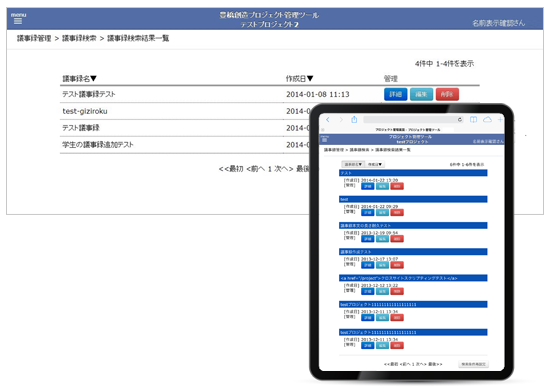Viewport: 550px width, 388px height.
Task: Sort the desktop table by 作成日▼
Action: [299, 79]
